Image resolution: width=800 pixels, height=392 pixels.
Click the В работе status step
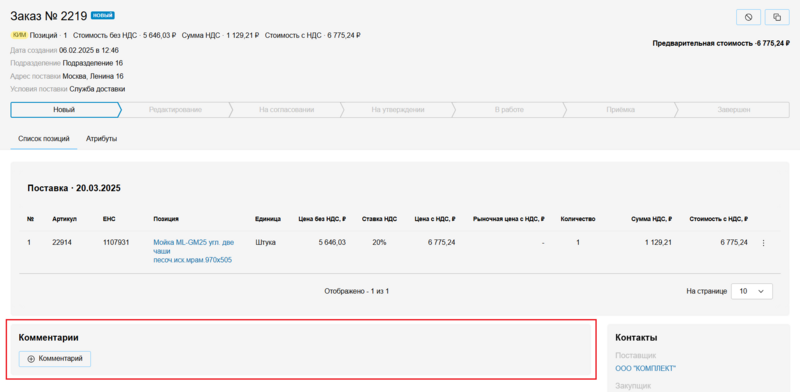click(x=509, y=110)
